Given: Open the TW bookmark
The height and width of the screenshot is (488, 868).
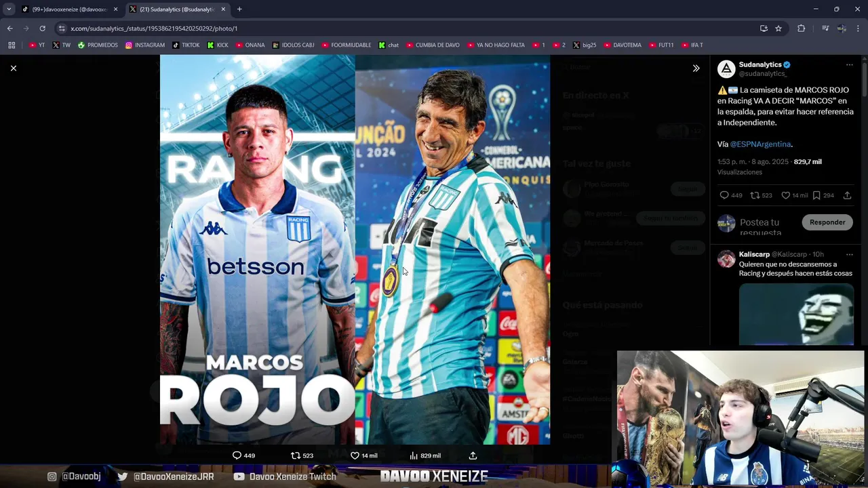Looking at the screenshot, I should coord(62,45).
